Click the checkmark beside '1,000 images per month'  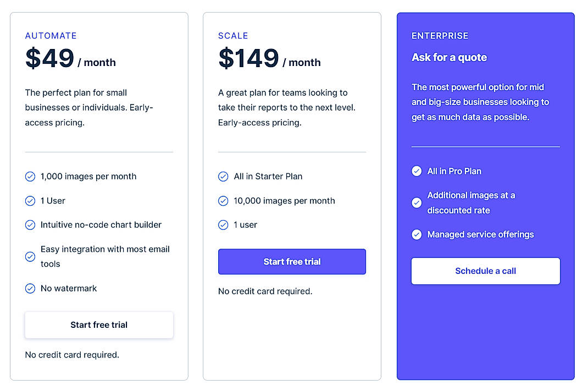(30, 177)
